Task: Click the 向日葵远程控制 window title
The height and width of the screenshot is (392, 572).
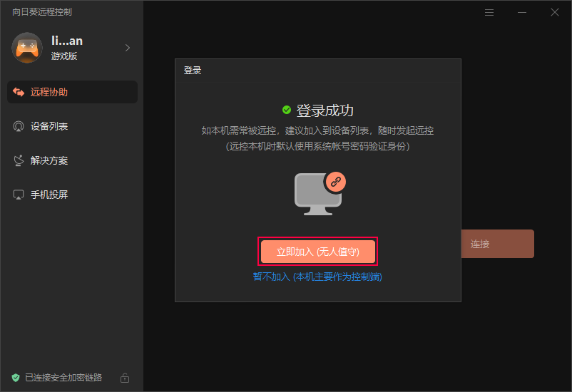Action: click(x=42, y=11)
